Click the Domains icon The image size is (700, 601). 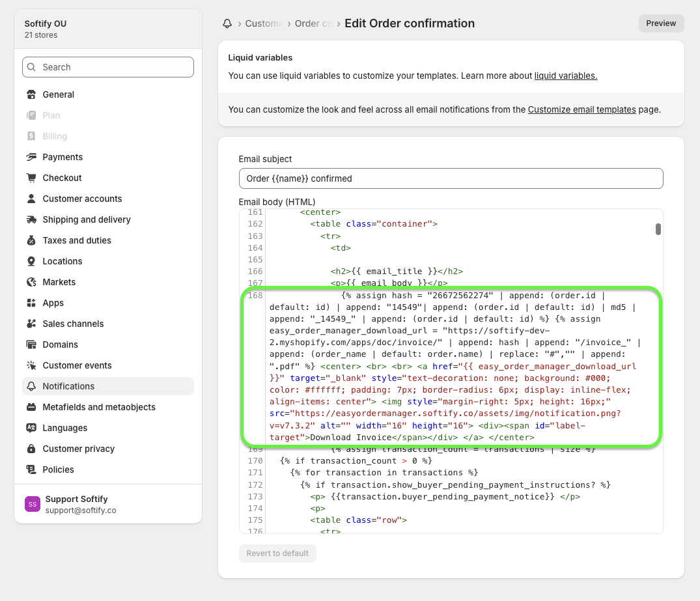tap(31, 344)
